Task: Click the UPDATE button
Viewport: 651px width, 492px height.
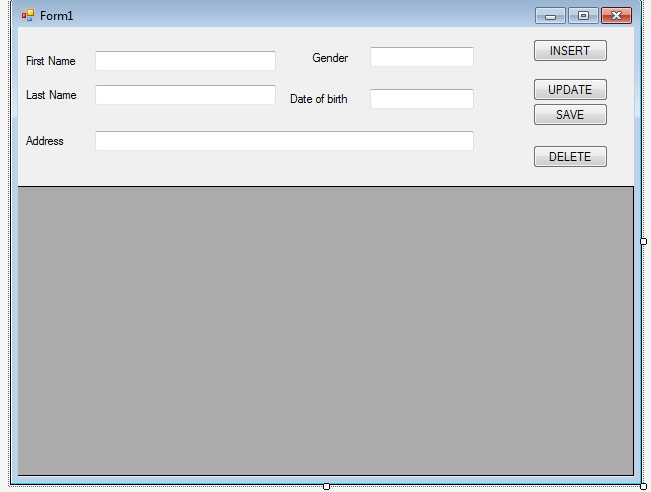Action: (570, 90)
